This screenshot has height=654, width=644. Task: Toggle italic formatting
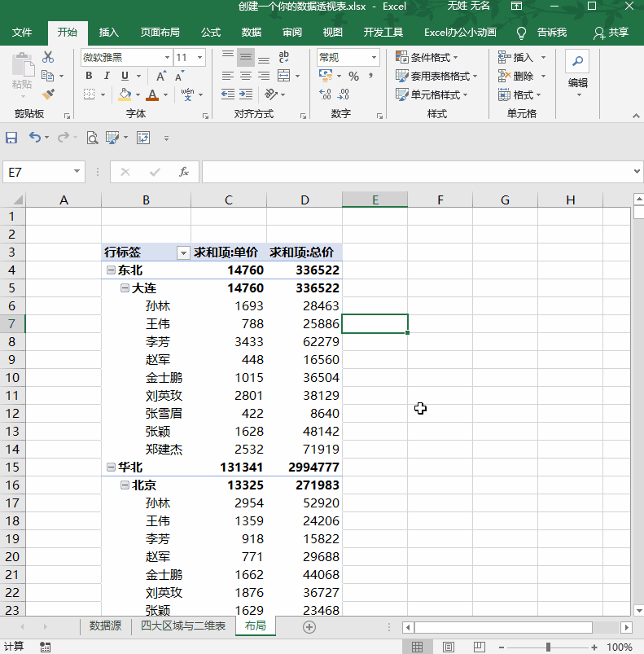(107, 76)
